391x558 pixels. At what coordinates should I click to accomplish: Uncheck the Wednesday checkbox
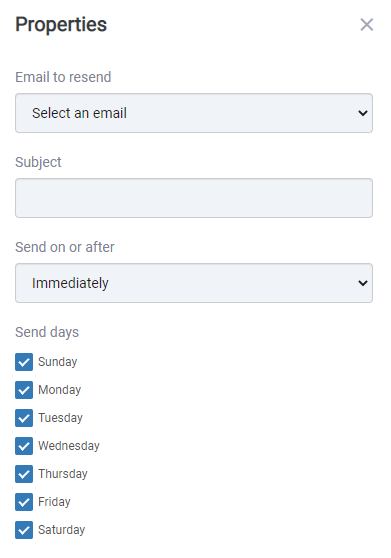(24, 446)
